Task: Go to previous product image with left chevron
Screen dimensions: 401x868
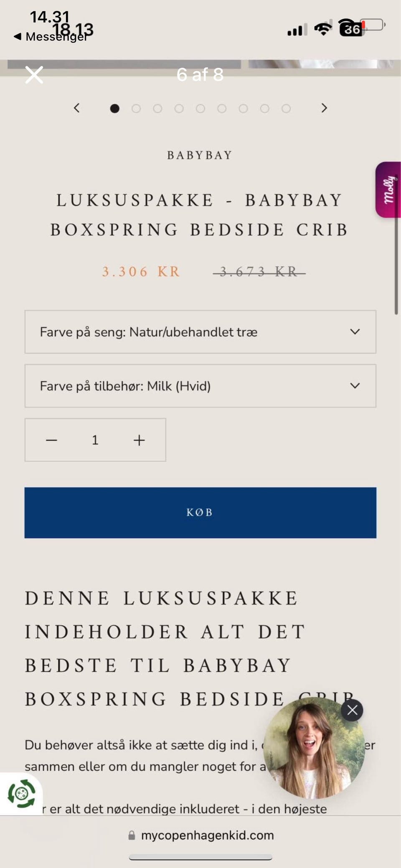Action: tap(76, 108)
